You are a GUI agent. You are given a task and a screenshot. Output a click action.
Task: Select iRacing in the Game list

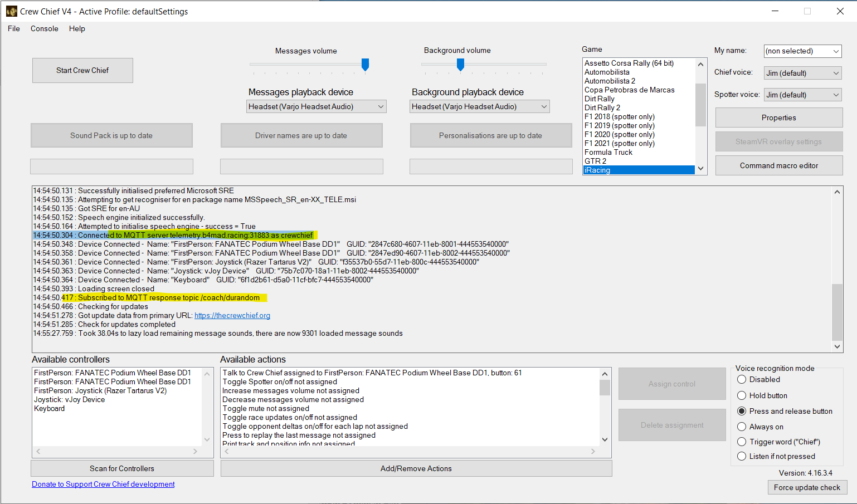(x=639, y=170)
